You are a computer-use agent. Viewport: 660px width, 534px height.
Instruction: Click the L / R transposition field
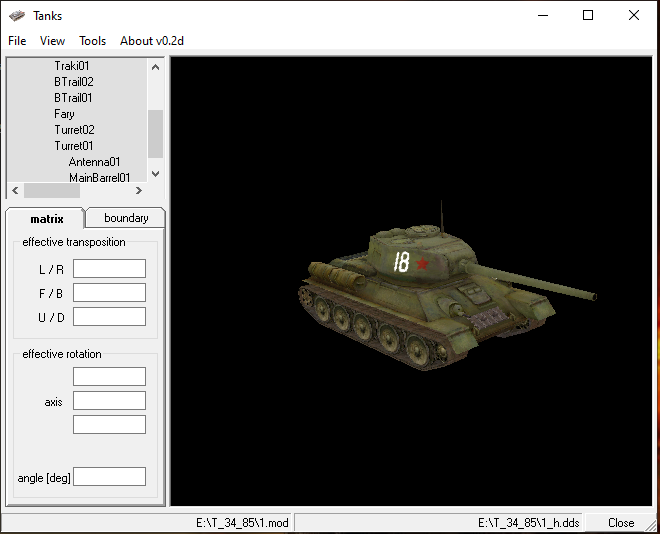click(109, 268)
